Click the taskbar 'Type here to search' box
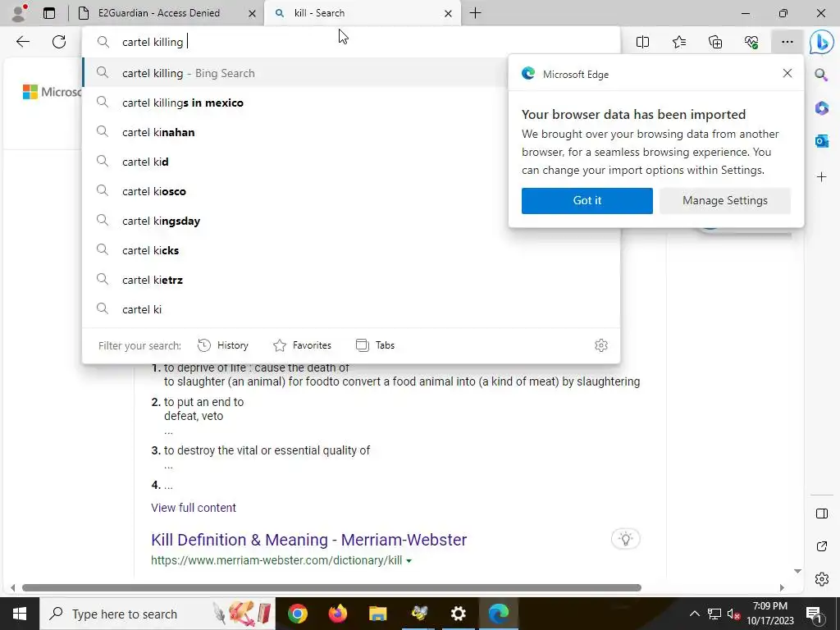The height and width of the screenshot is (630, 840). tap(157, 614)
